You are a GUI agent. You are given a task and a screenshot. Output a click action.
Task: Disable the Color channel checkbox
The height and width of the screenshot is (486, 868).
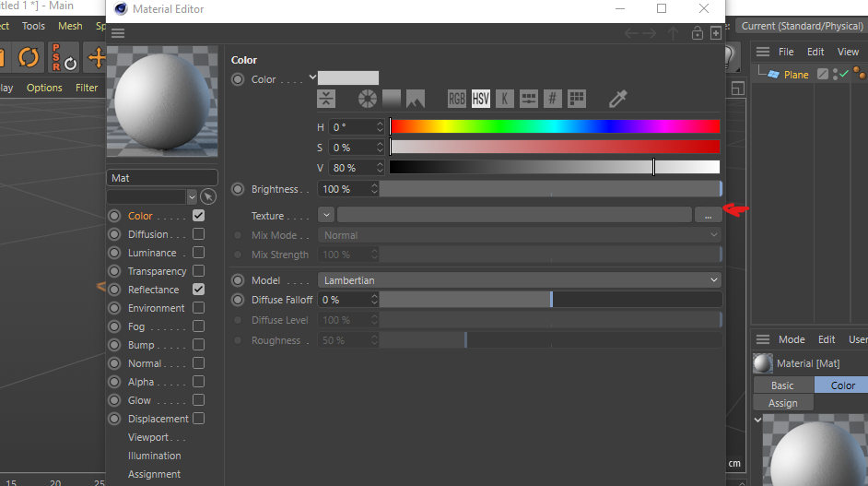click(x=198, y=215)
